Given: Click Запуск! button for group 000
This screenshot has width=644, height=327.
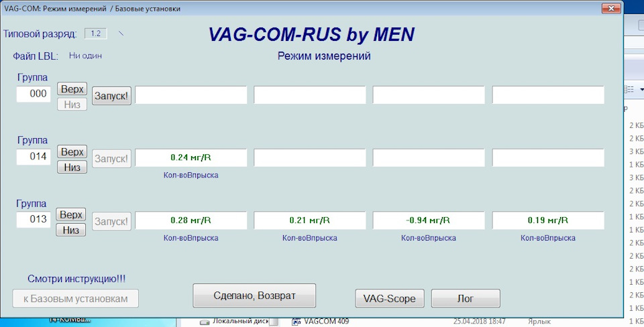Looking at the screenshot, I should click(111, 96).
